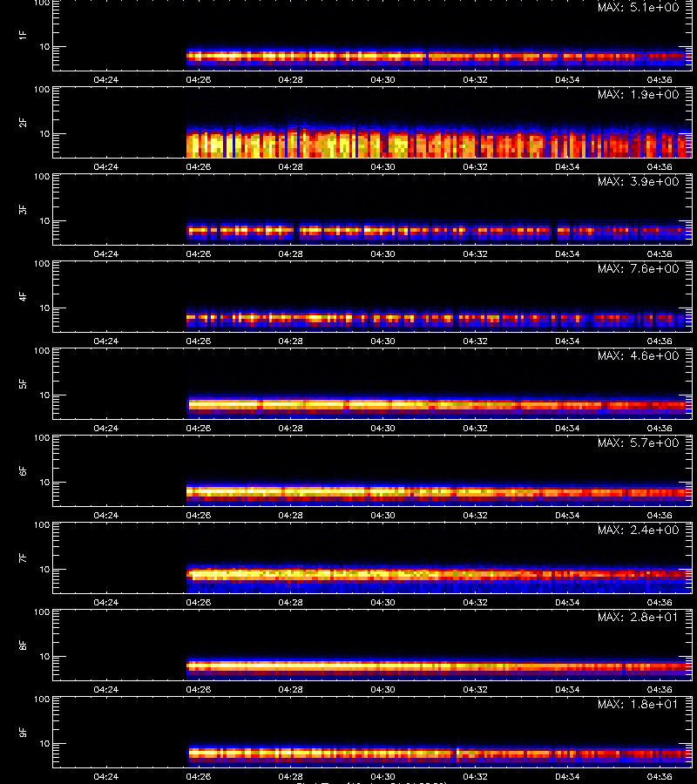Select the 7F panel axis label

[x=23, y=558]
